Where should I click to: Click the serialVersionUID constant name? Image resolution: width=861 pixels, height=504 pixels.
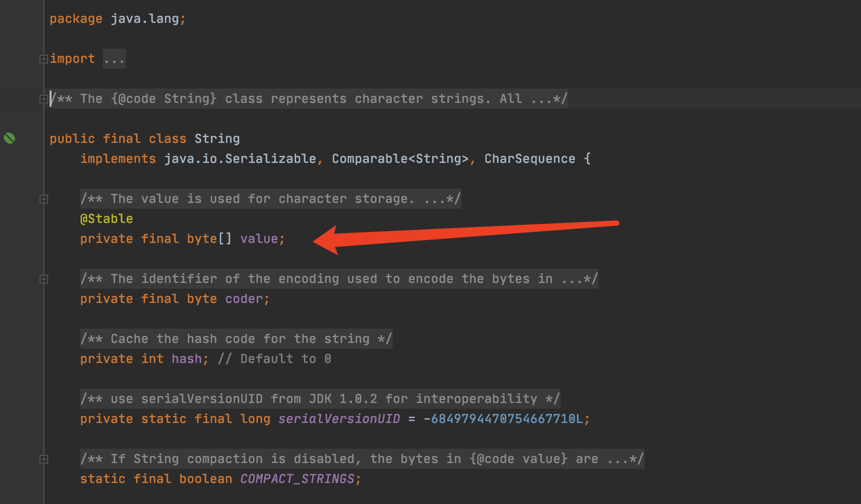pos(339,419)
